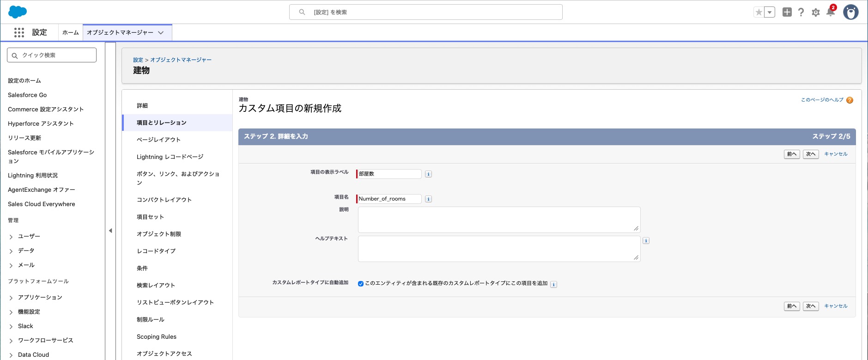Screen dimensions: 868x360
Task: Open Scoping Rules menu item
Action: point(157,336)
